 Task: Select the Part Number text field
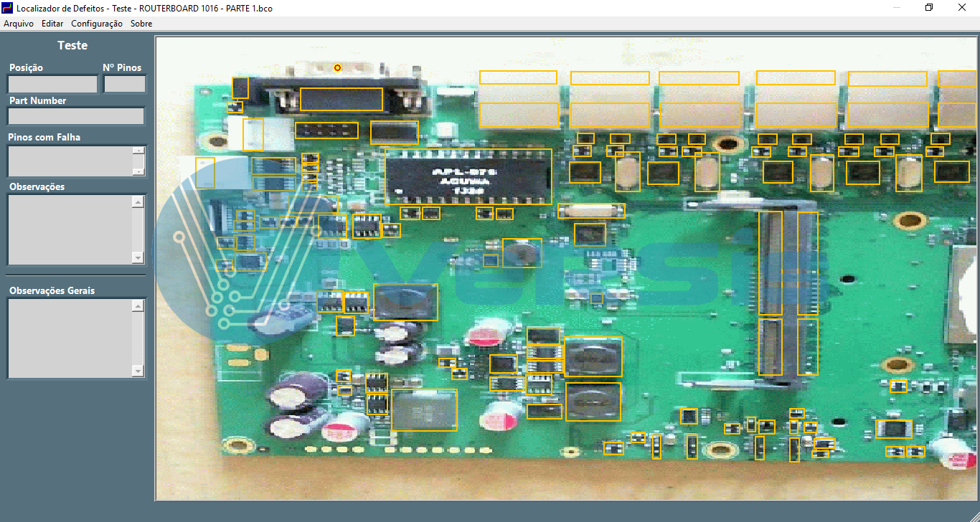(x=76, y=116)
